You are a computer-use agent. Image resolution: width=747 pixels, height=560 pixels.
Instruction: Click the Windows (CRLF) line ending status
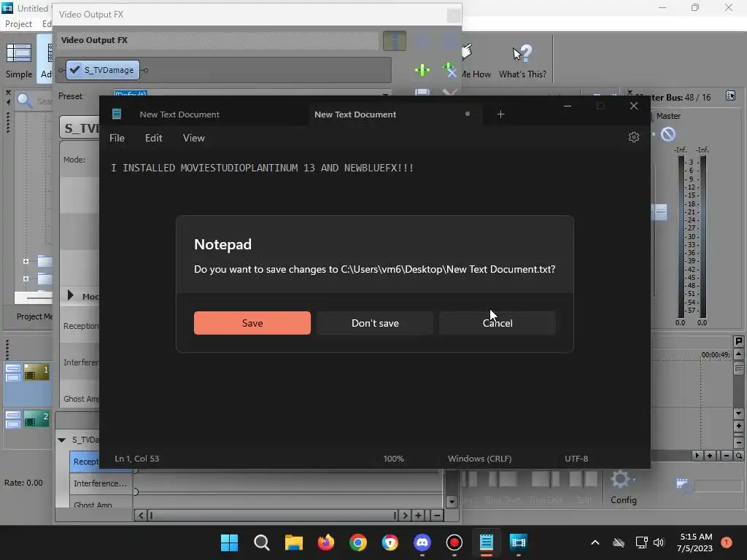click(x=480, y=459)
